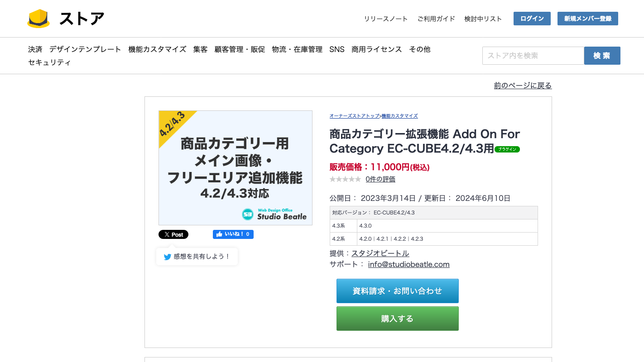The image size is (644, 362).
Task: Open 検討中リスト link
Action: tap(483, 19)
